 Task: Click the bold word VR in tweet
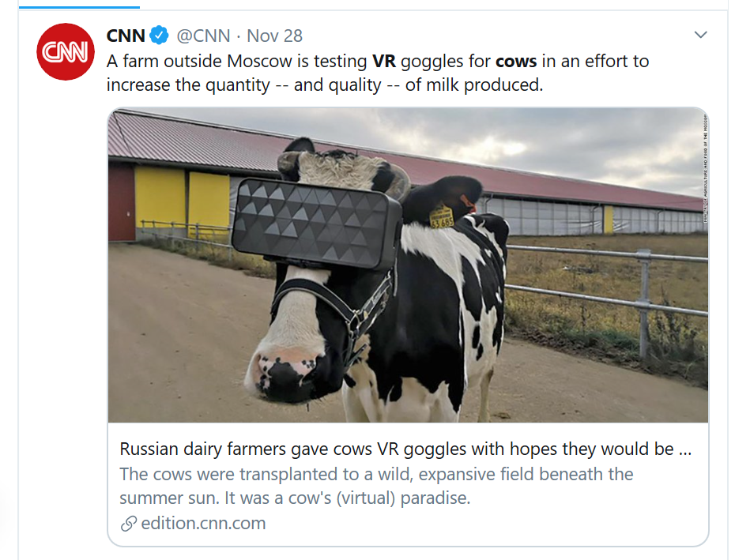[x=384, y=61]
